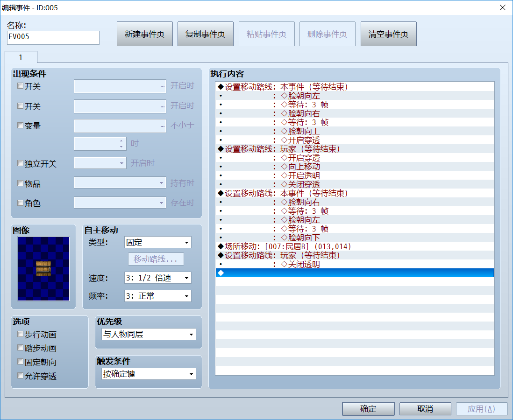Close the 编辑事件 window
Image resolution: width=513 pixels, height=420 pixels.
(x=503, y=7)
